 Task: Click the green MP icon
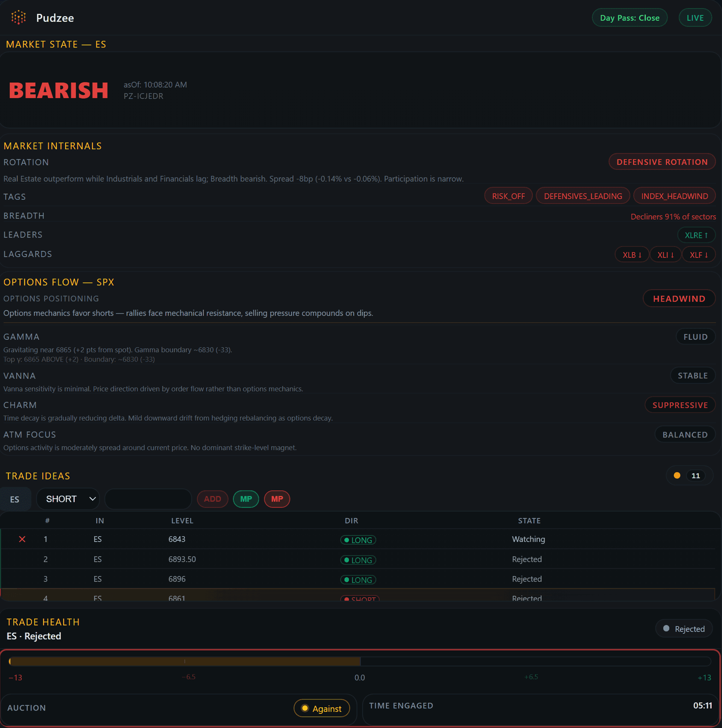point(246,499)
